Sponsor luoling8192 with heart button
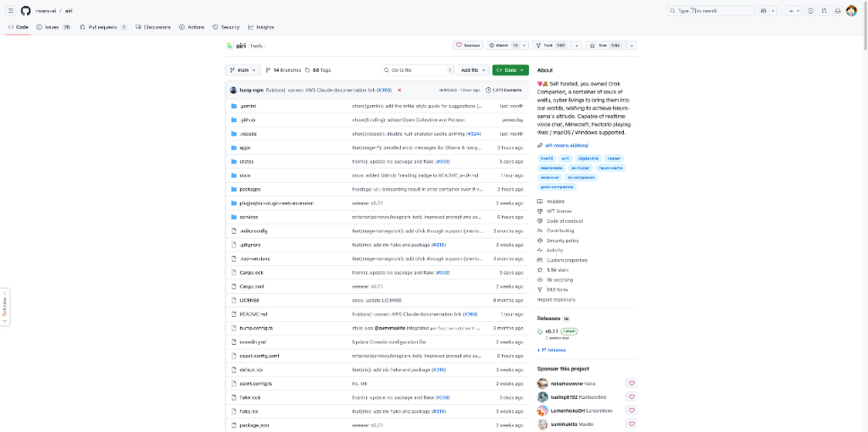 tap(632, 396)
